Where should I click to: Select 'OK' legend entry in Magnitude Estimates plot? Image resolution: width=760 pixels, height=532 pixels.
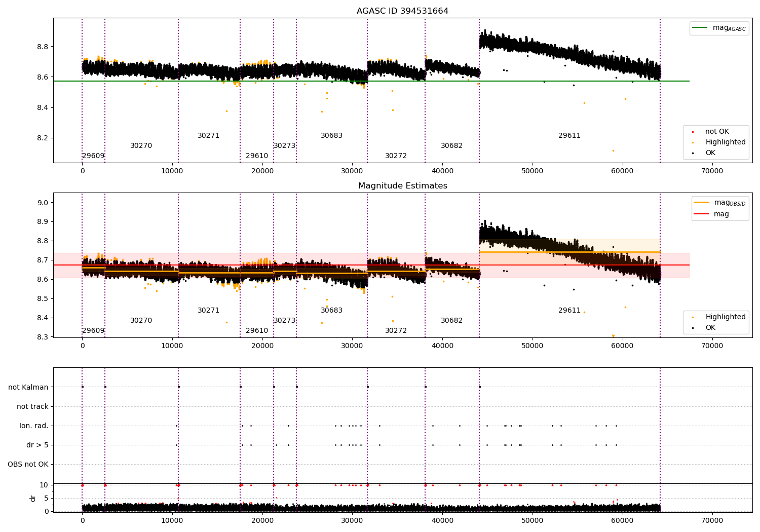pos(710,328)
